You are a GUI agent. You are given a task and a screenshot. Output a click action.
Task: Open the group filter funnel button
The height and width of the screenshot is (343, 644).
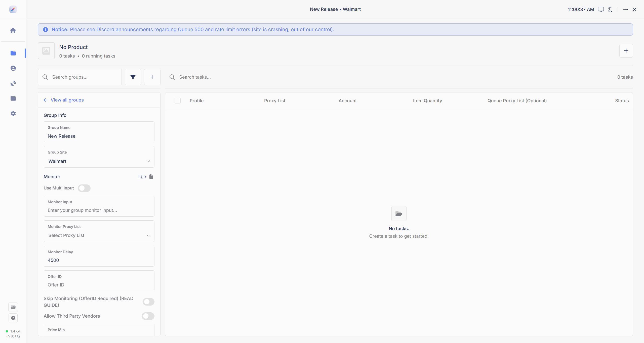tap(133, 77)
